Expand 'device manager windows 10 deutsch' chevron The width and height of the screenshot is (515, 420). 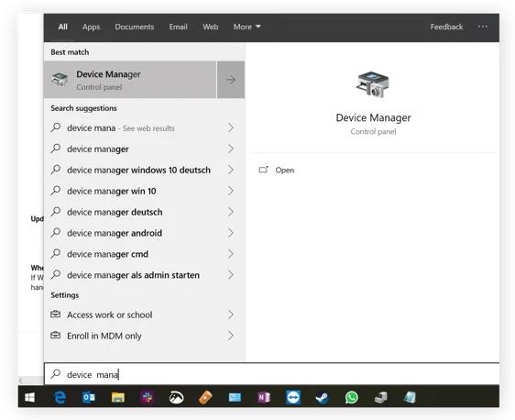click(x=231, y=170)
